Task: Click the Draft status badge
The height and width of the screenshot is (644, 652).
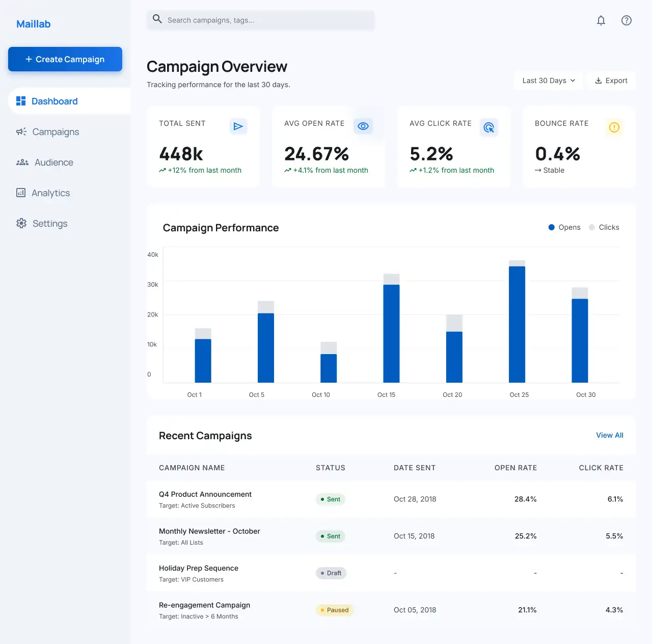Action: point(331,573)
